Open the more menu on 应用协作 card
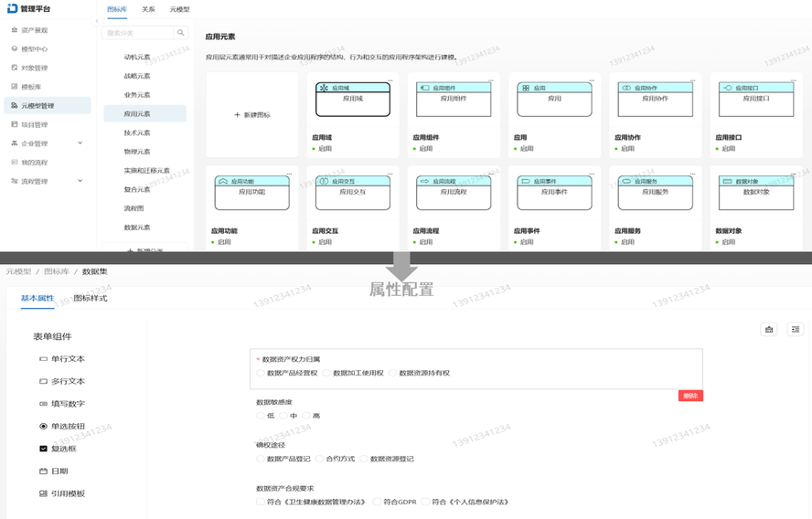This screenshot has width=812, height=519. [692, 80]
